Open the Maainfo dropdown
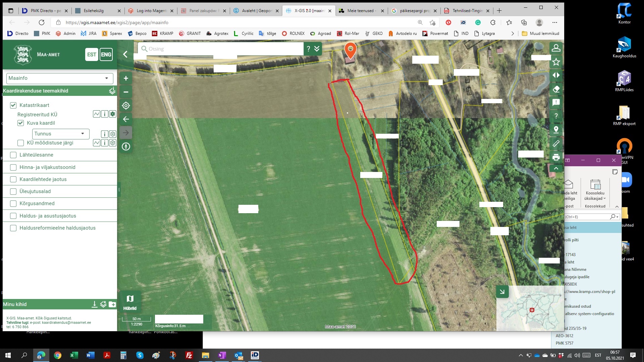The height and width of the screenshot is (362, 644). (60, 78)
